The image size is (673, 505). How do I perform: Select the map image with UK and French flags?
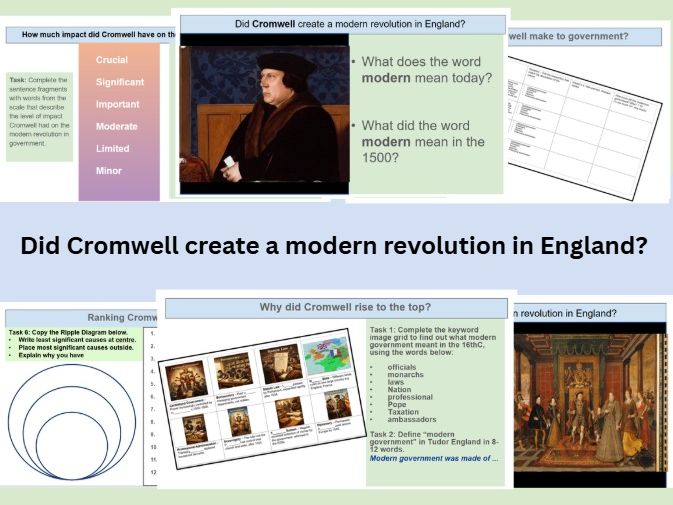coord(327,355)
